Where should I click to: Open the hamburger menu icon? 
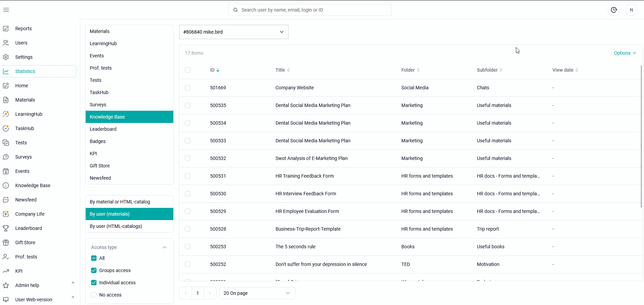pos(6,10)
